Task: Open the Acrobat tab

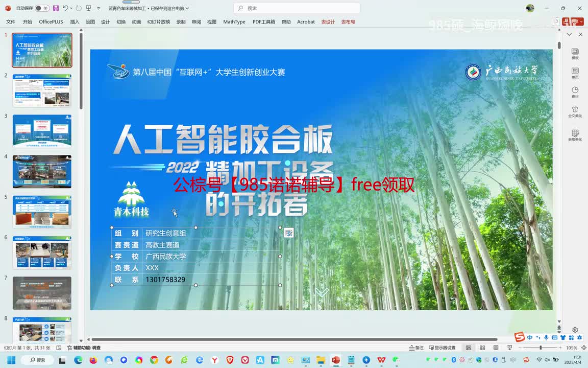Action: 306,22
